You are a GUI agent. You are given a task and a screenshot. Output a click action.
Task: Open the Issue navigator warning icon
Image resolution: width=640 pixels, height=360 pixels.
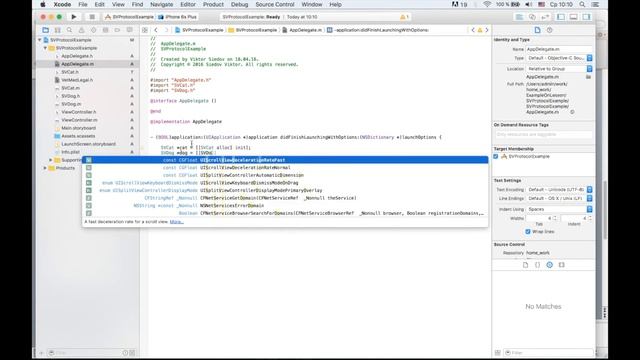82,30
